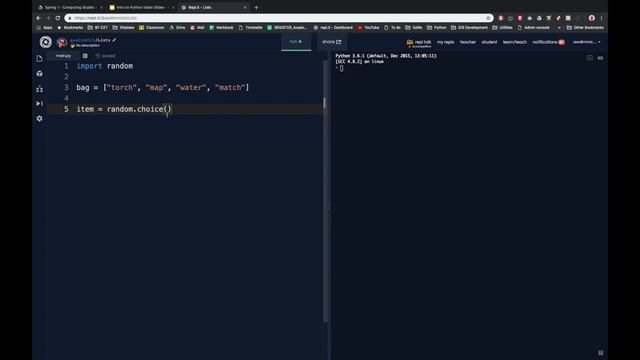Viewport: 640px width, 360px height.
Task: Place cursor in random.choice() parentheses
Action: (168, 109)
